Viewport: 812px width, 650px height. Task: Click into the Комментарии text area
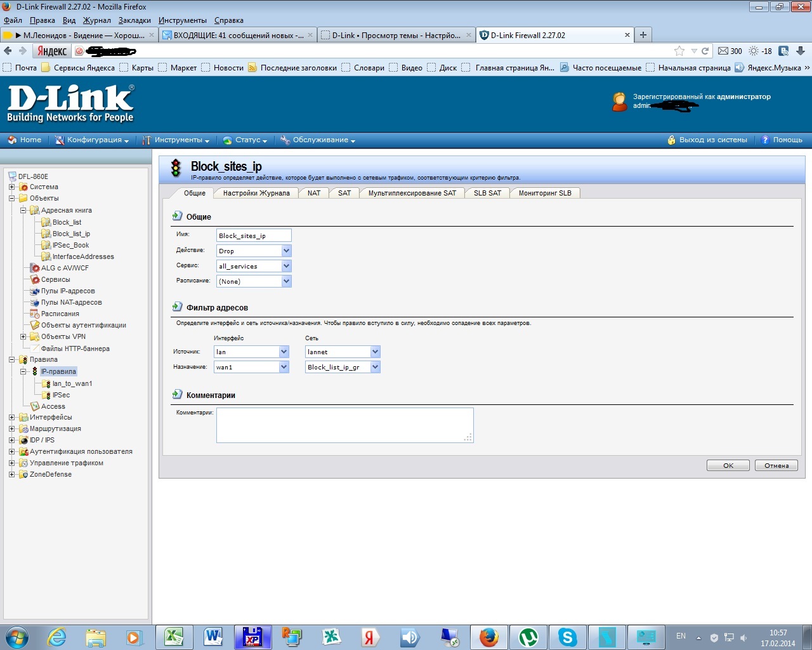(344, 425)
